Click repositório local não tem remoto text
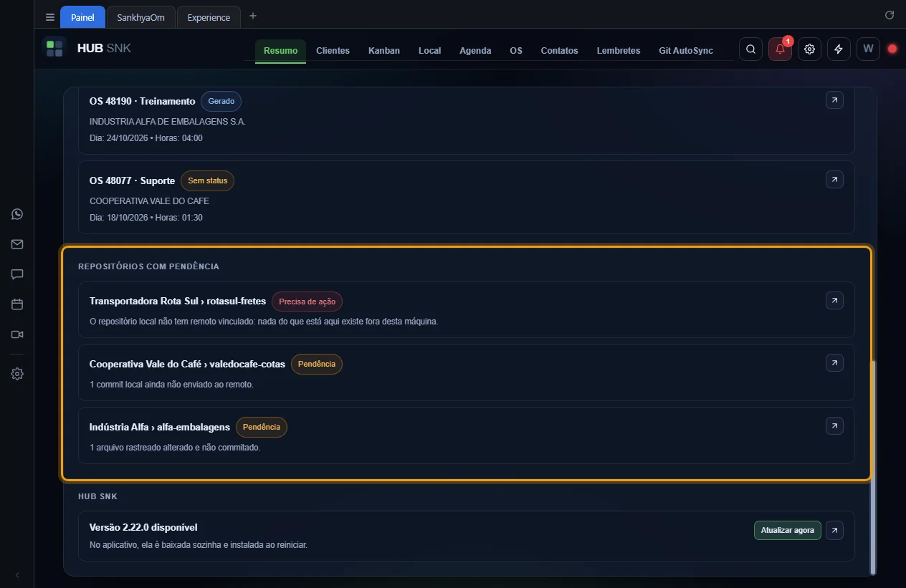The image size is (906, 588). point(264,322)
